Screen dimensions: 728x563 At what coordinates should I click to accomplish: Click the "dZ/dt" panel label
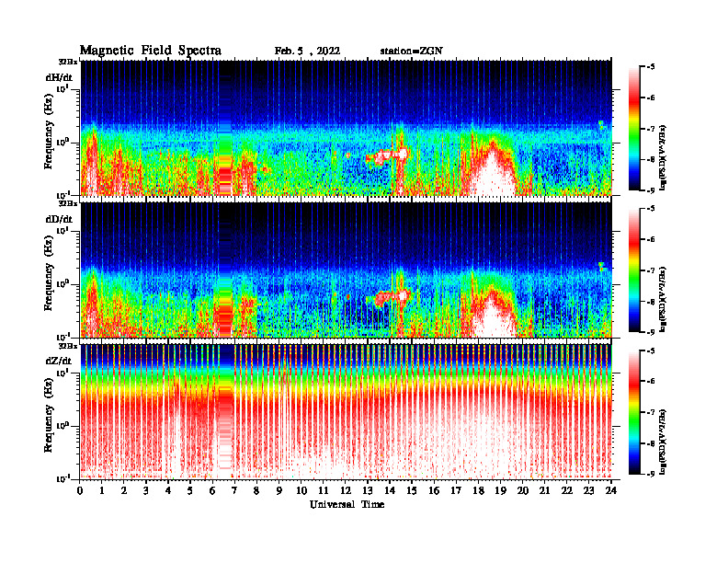coord(59,361)
